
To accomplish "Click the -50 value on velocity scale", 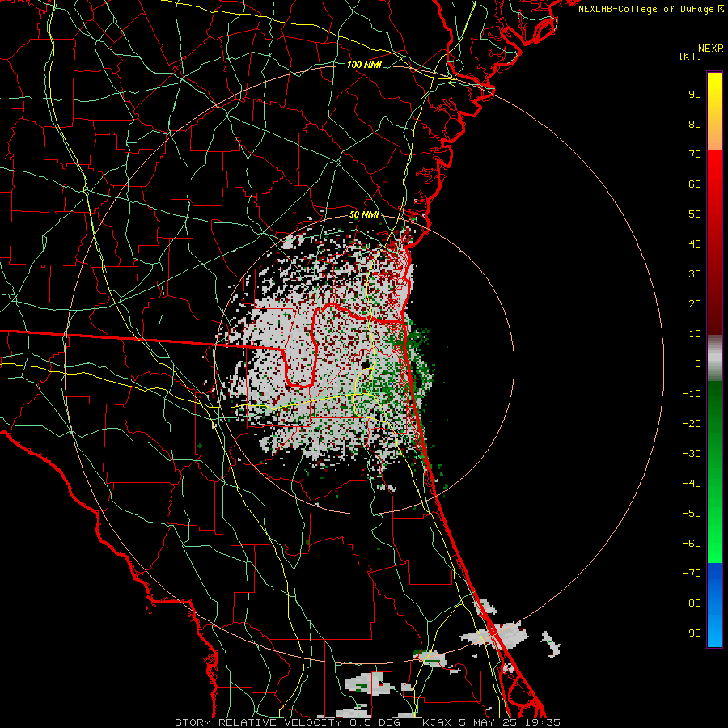I will coord(692,514).
